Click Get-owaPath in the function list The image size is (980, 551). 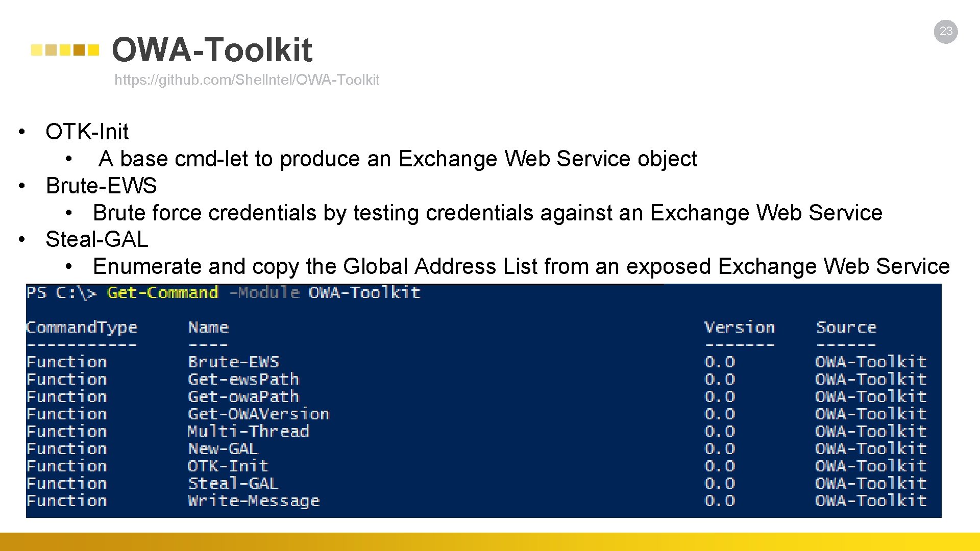tap(243, 397)
